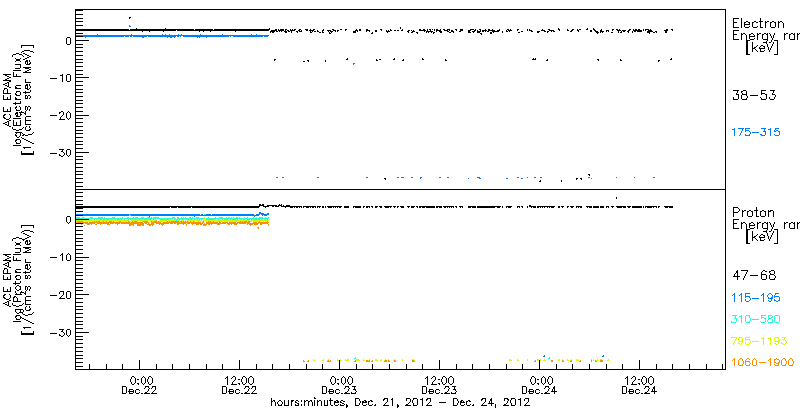Select the 47-68 proton energy legend label

click(x=754, y=276)
